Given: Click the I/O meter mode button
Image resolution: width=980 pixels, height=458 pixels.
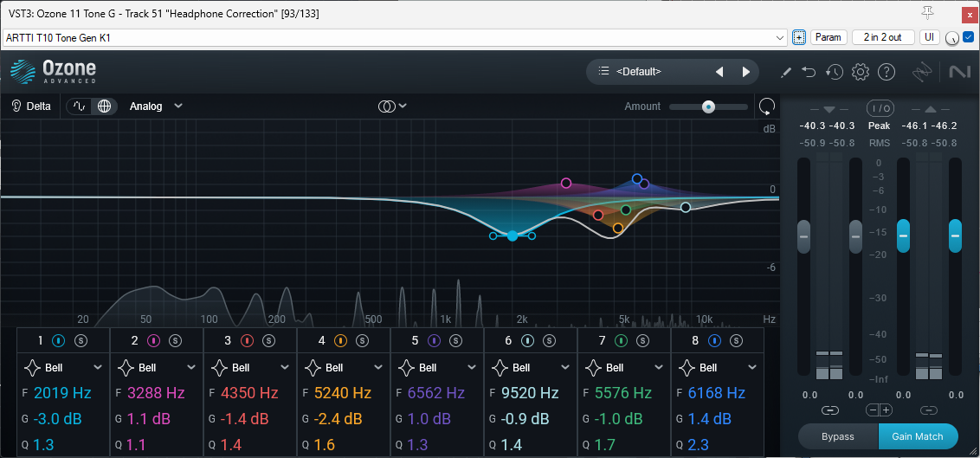Looking at the screenshot, I should click(880, 108).
